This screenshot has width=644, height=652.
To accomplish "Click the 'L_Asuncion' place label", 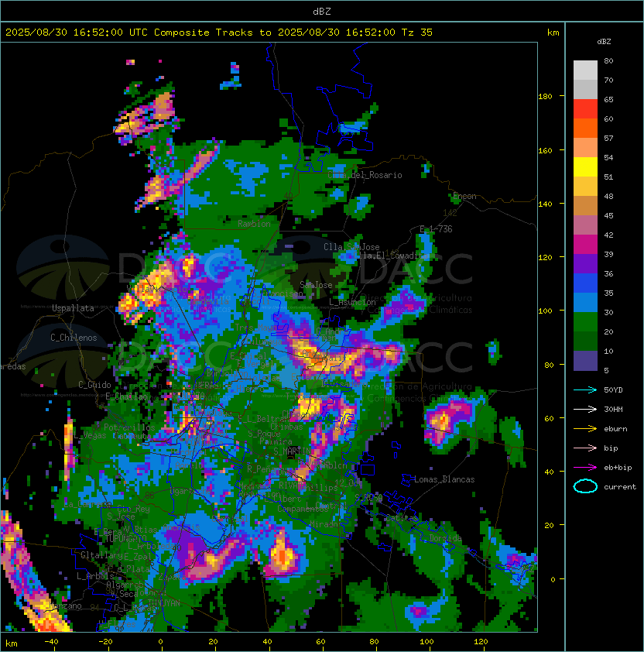I will 352,302.
